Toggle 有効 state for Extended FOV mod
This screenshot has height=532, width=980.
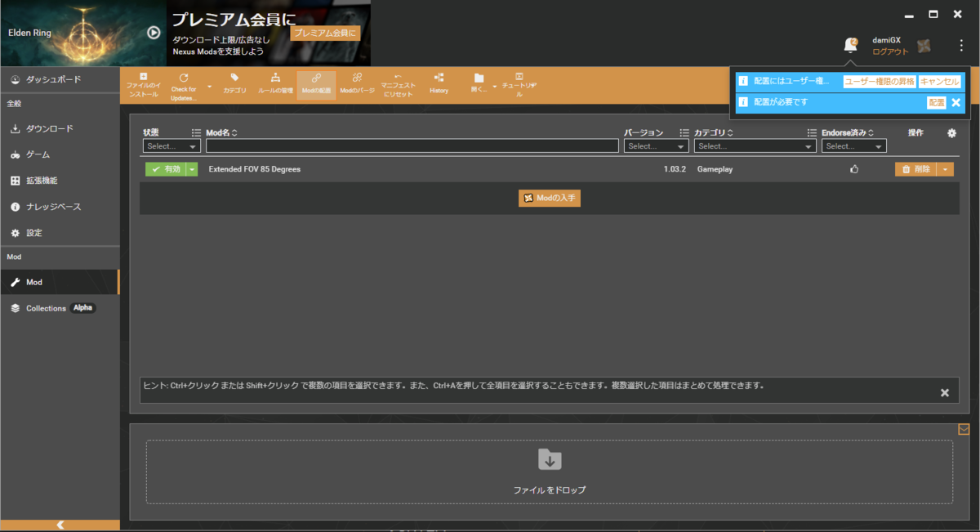click(x=166, y=169)
